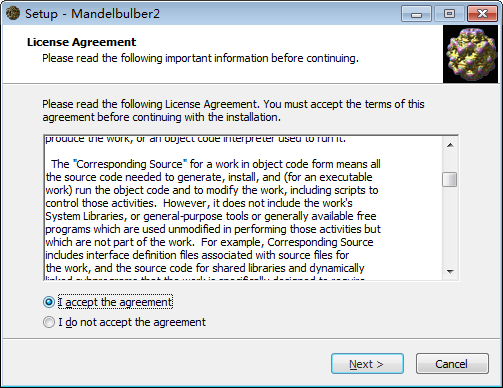The image size is (503, 388).
Task: Click the "I accept the agreement" label text
Action: point(115,302)
